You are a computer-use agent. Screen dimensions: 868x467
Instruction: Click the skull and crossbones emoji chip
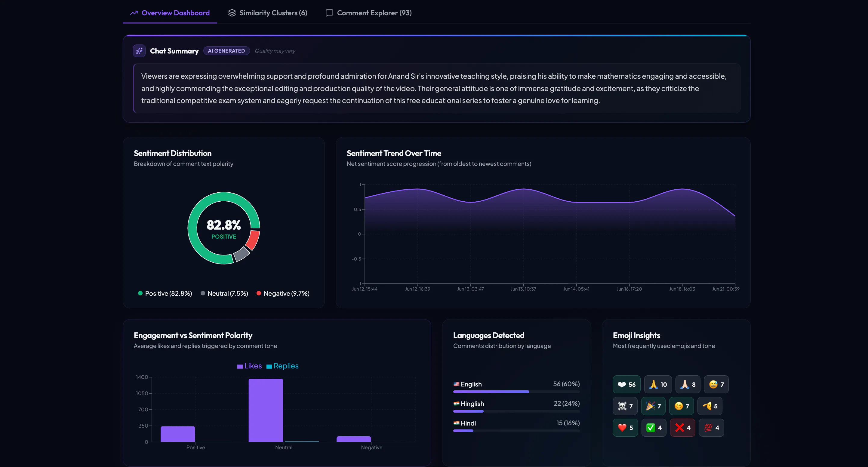coord(625,406)
